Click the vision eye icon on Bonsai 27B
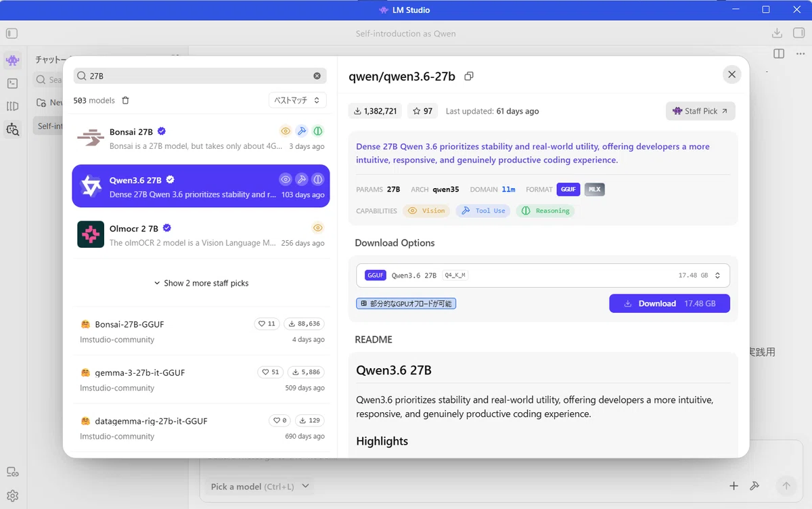Screen dimensions: 812x509 (286, 131)
